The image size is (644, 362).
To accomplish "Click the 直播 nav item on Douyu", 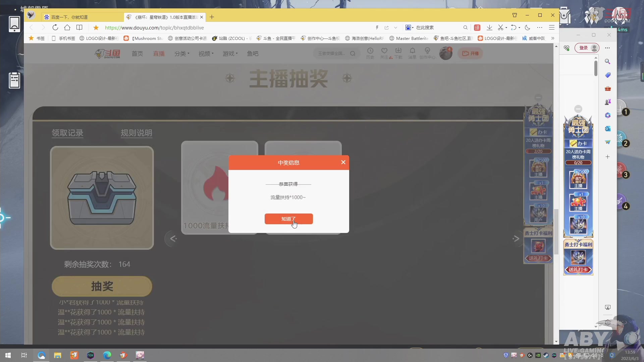I will click(159, 54).
